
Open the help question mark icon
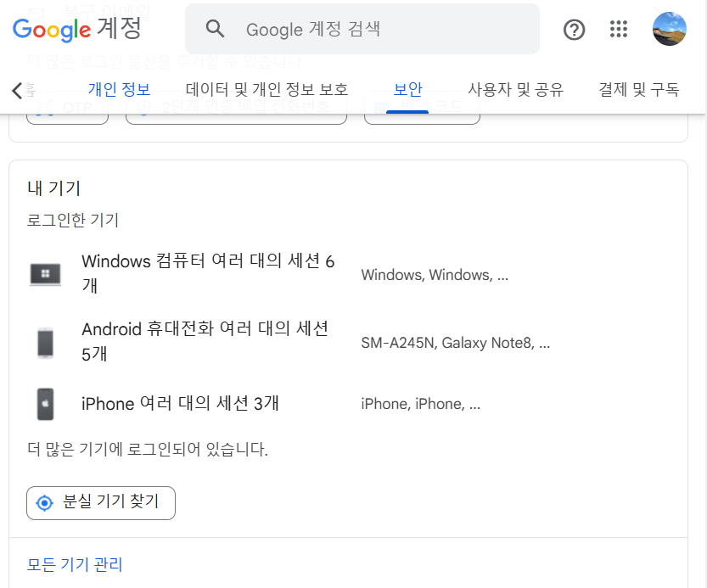click(574, 30)
